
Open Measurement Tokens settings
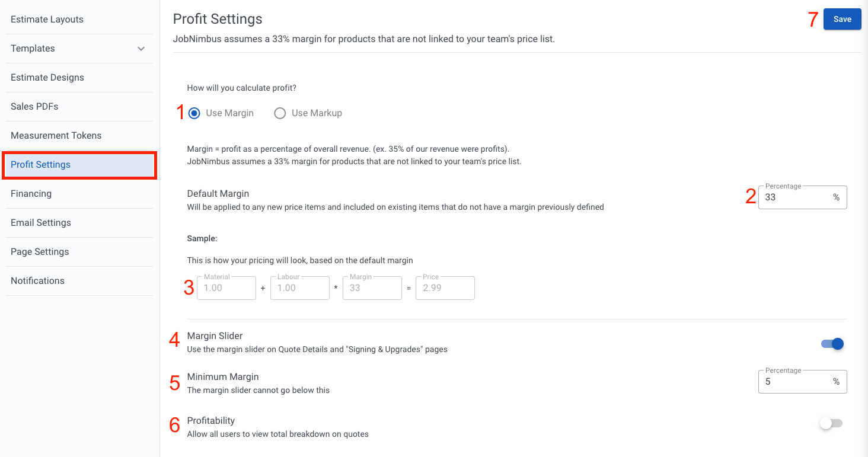pyautogui.click(x=56, y=135)
